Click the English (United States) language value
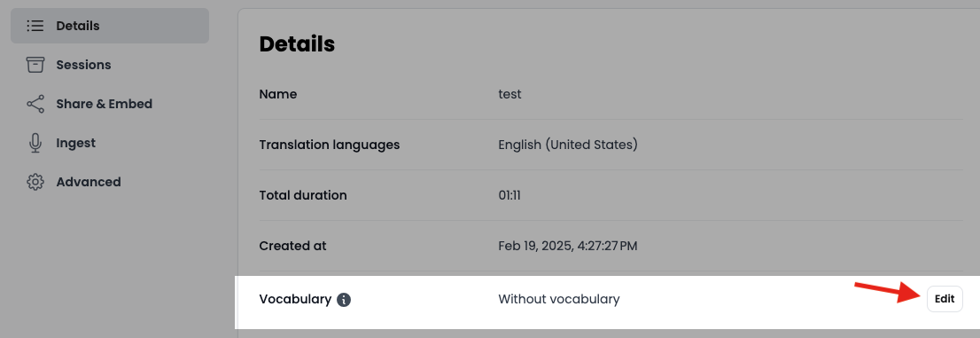The width and height of the screenshot is (980, 338). (x=567, y=145)
